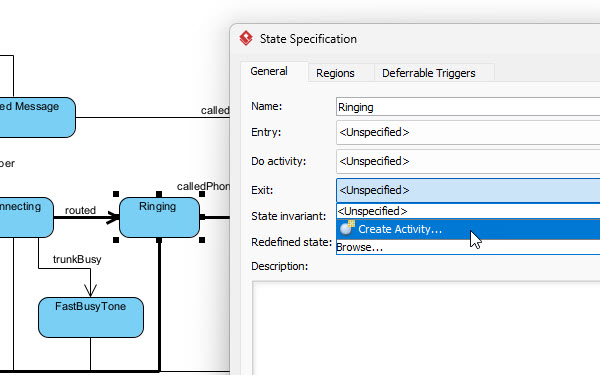Image resolution: width=600 pixels, height=375 pixels.
Task: Open the Deferrable Triggers tab
Action: 429,73
